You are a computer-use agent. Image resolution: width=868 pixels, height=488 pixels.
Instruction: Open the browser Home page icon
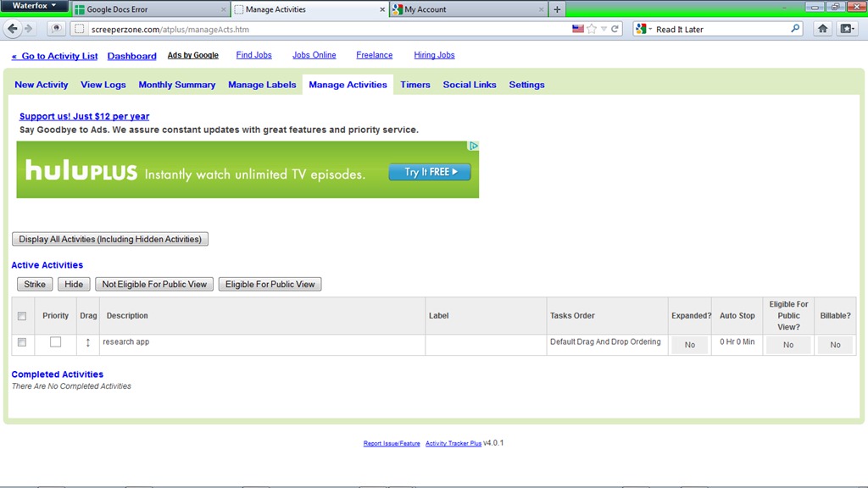tap(822, 29)
